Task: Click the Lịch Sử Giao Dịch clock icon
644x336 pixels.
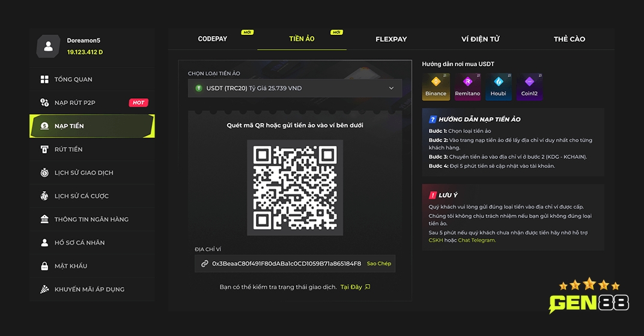Action: pos(44,173)
